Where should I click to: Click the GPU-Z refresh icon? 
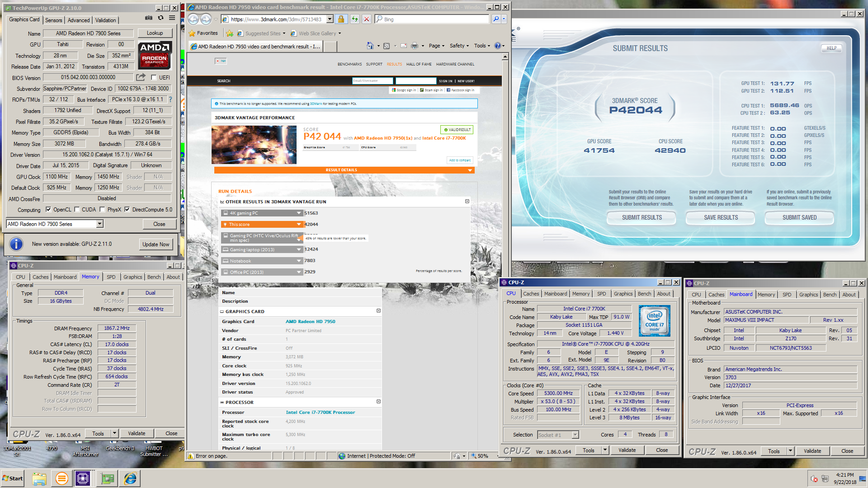[x=160, y=18]
